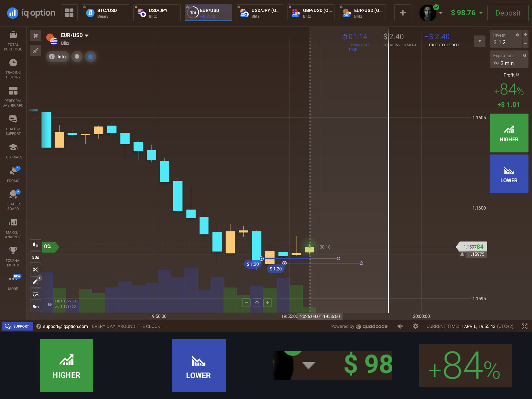Open the settings gear in status bar

click(x=415, y=326)
